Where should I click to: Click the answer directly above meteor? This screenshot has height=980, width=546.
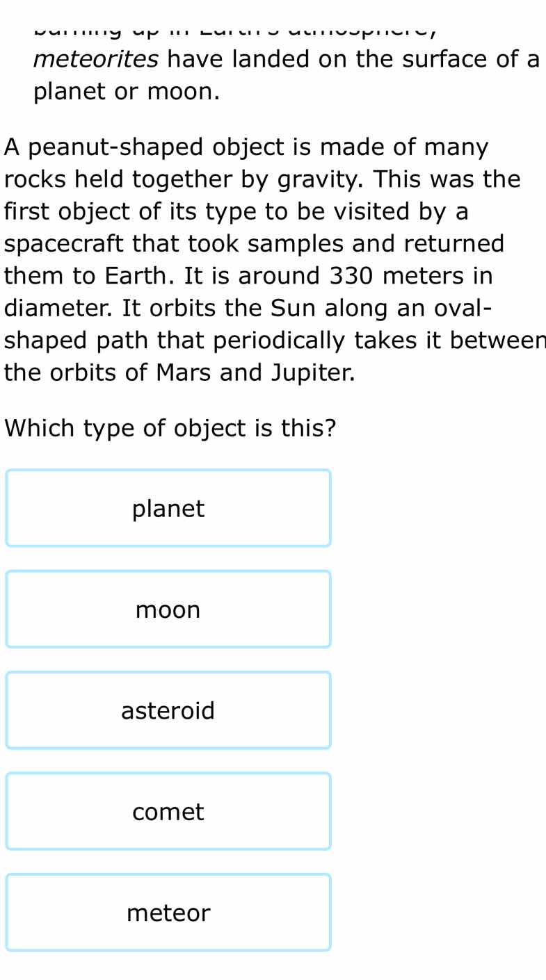pos(168,811)
